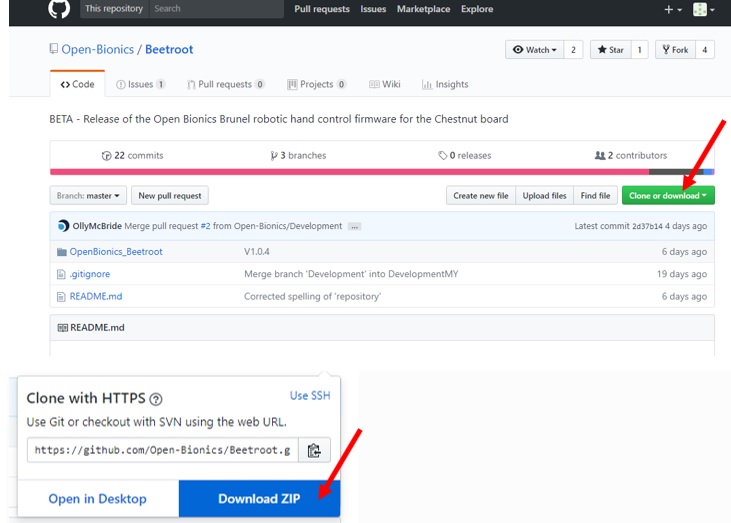Viewport: 731px width, 523px height.
Task: Click the help icon next to Clone with HTTPS
Action: 156,399
